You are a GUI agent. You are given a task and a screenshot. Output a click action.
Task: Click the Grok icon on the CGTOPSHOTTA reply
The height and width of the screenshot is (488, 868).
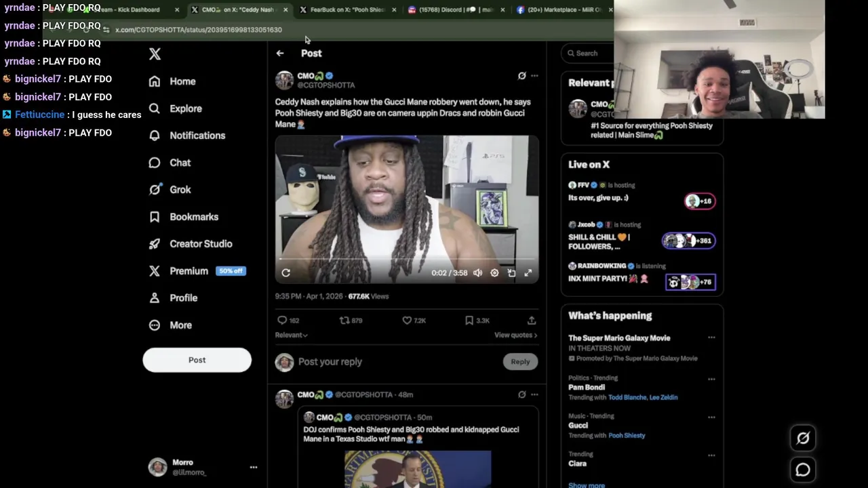pos(521,394)
